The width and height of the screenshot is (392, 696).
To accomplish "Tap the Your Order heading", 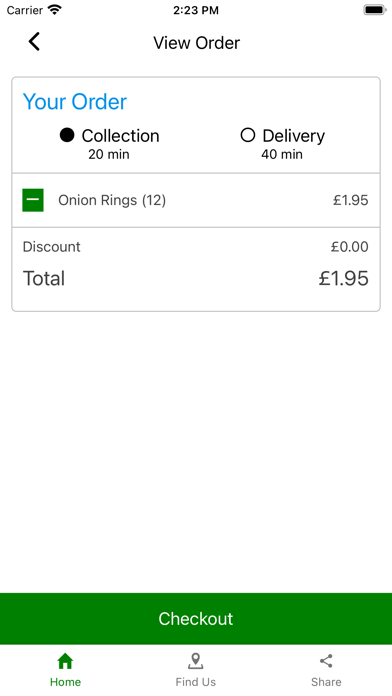I will [75, 102].
